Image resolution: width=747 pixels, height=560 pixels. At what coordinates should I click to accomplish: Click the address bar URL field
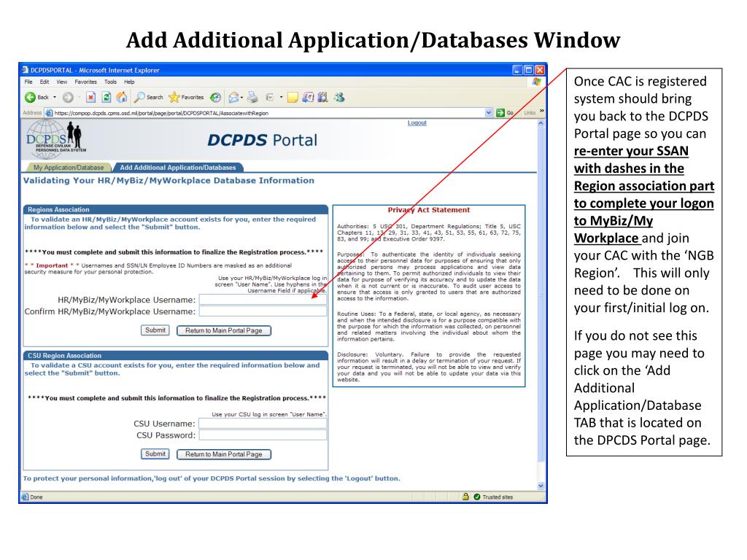[268, 113]
